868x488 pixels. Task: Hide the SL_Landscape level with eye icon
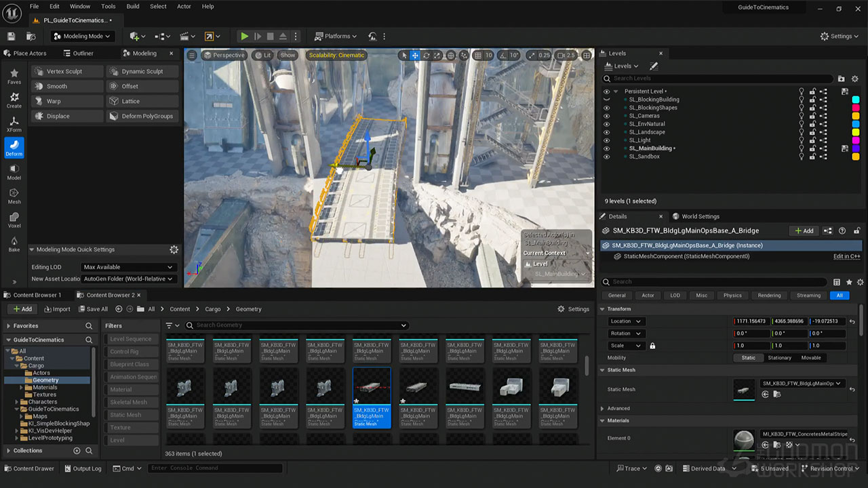(x=607, y=132)
